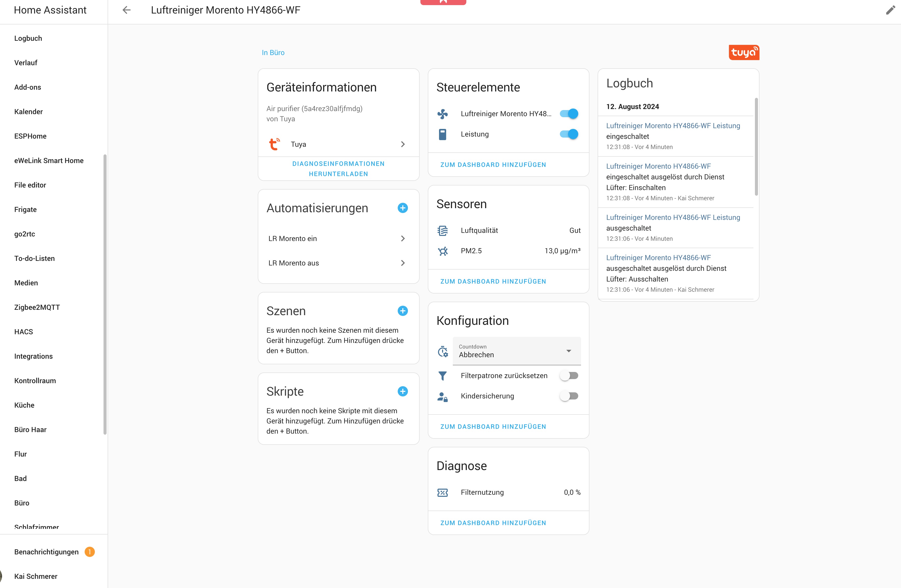Click the fan icon in Steuerelemente
Screen dimensions: 901x588
[443, 114]
